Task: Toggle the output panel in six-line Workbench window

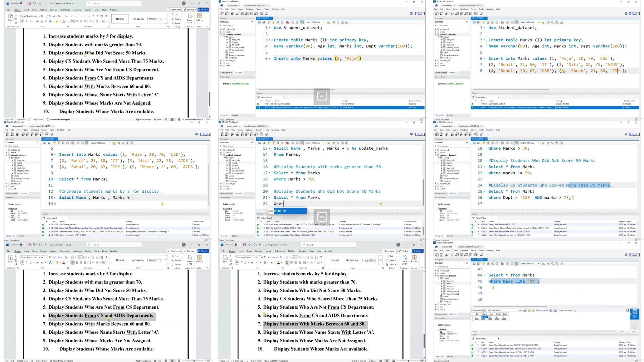Action: [420, 14]
